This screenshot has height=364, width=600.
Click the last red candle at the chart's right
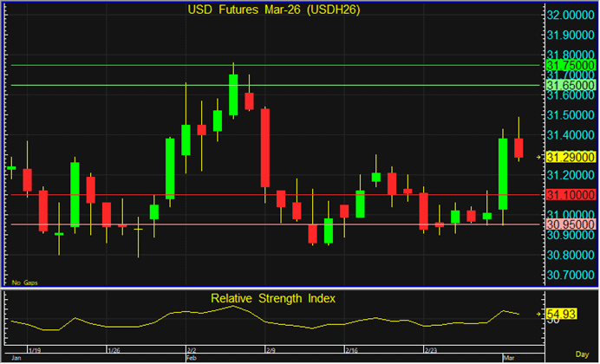[x=518, y=148]
